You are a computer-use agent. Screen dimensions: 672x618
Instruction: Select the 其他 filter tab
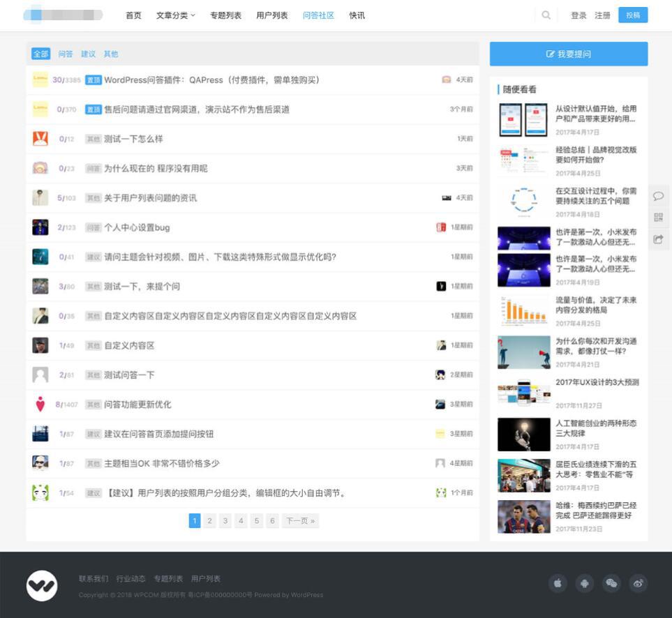click(x=110, y=54)
